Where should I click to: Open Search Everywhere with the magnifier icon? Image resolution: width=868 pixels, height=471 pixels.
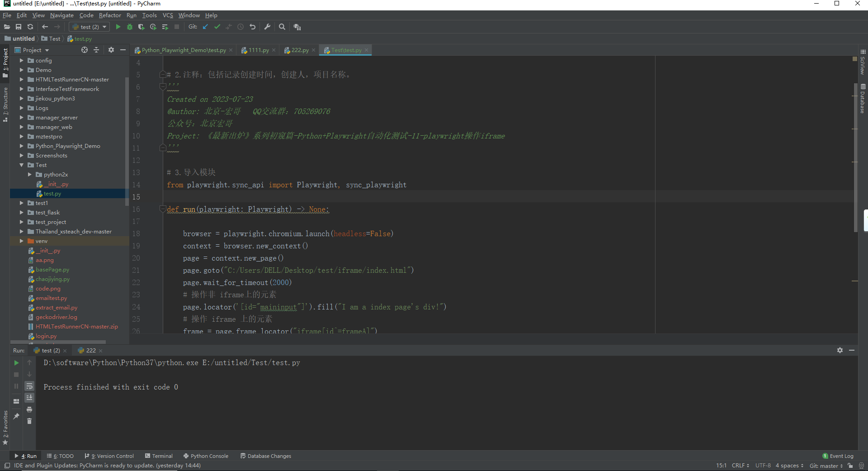[282, 27]
